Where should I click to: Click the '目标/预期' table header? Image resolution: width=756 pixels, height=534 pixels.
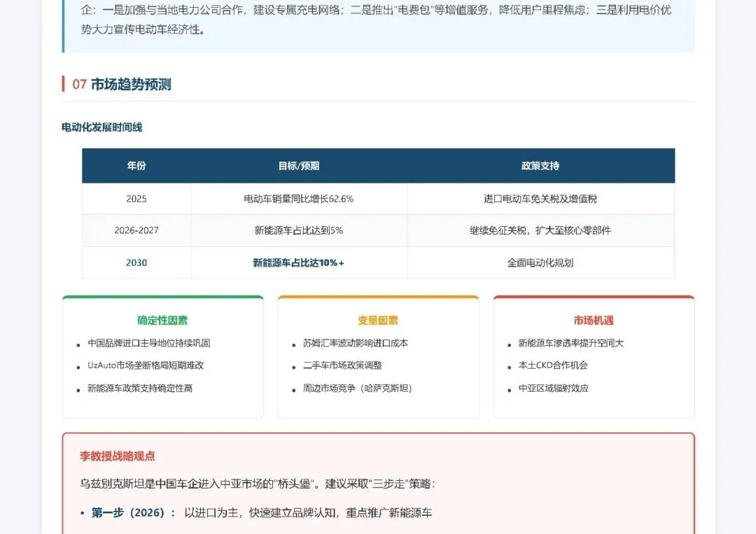[x=299, y=166]
